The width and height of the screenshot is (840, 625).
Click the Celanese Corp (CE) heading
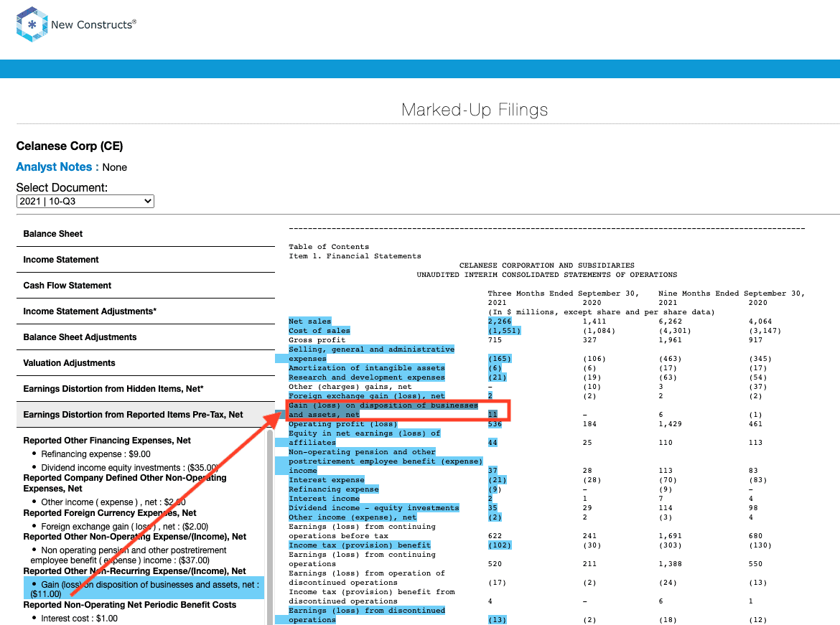(70, 146)
